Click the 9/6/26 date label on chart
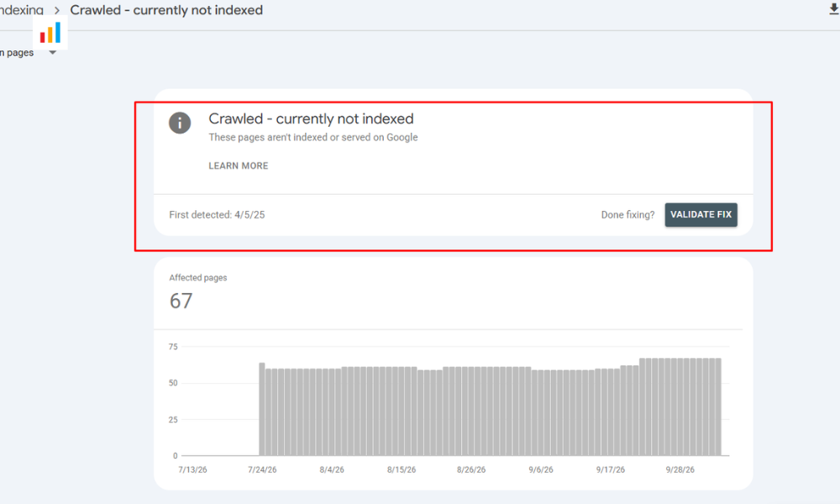Viewport: 840px width, 504px height. (540, 470)
